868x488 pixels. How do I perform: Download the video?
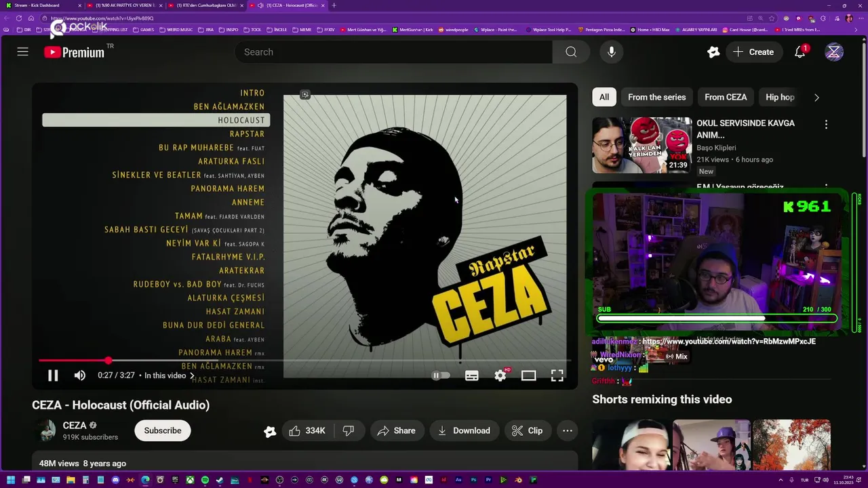(x=465, y=430)
